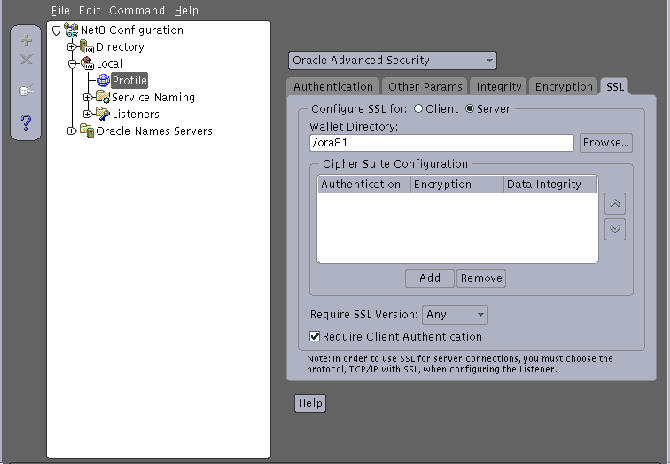This screenshot has width=670, height=464.
Task: Move cipher suite up with arrow button
Action: coord(615,204)
